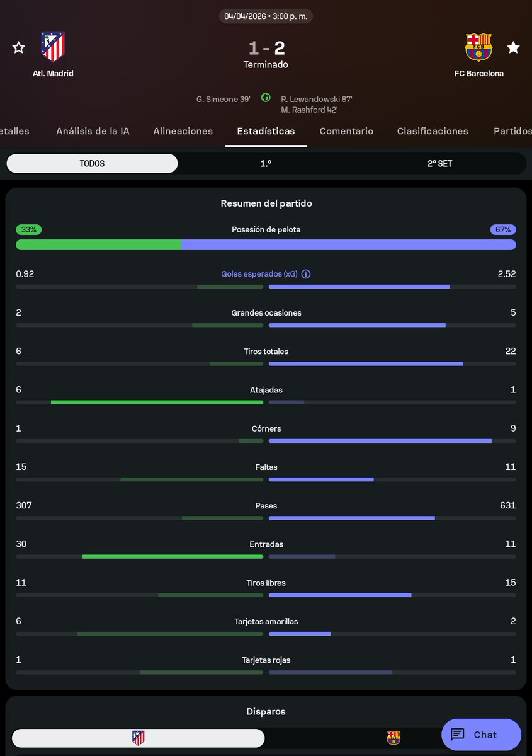
Task: Open the partially visible Detalles tab
Action: coord(14,131)
